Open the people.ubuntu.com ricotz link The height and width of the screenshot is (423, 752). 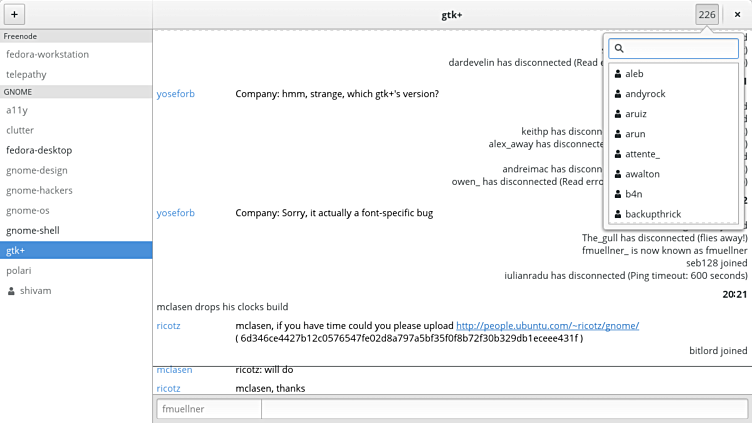point(547,326)
